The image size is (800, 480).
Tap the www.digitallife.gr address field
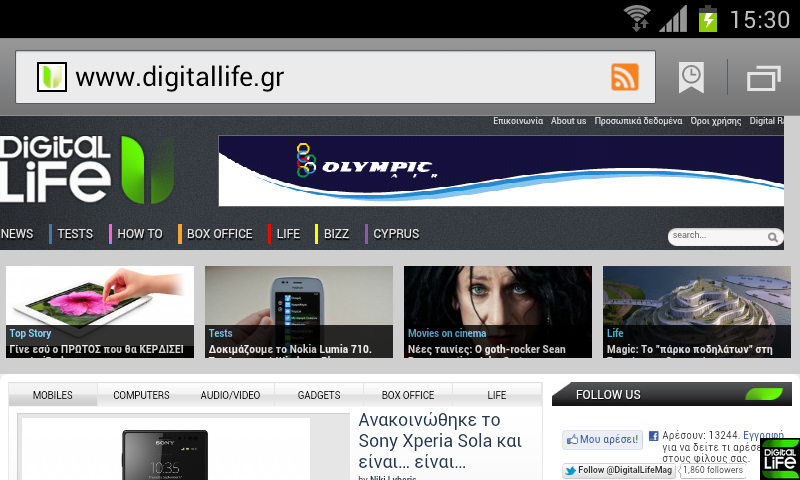pos(335,77)
